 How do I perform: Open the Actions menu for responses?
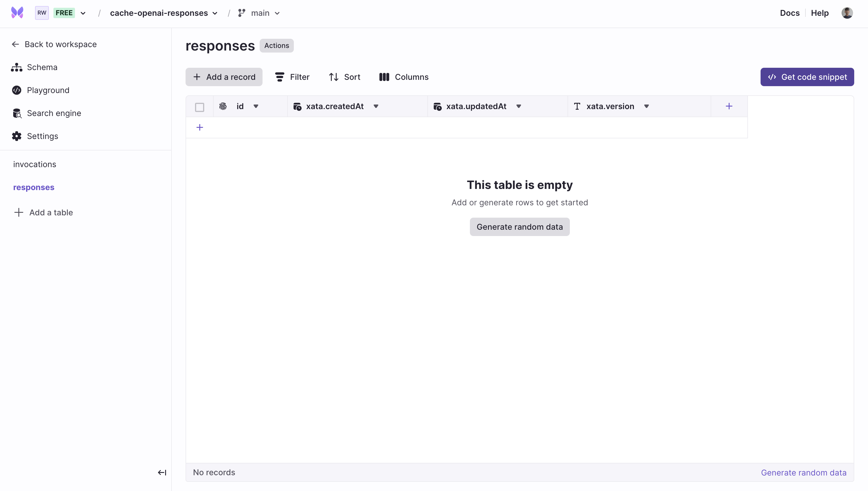click(x=277, y=46)
